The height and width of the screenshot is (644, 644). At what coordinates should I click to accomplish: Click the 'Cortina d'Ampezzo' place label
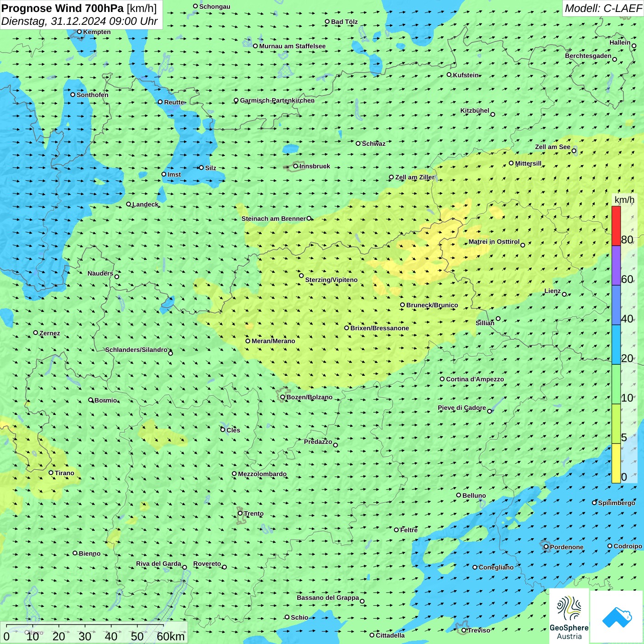coord(475,379)
